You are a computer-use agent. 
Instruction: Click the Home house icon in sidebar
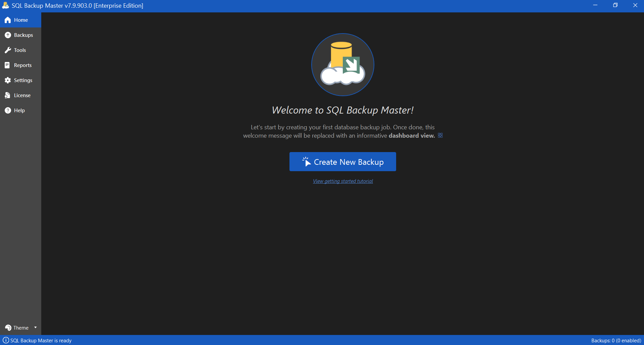coord(8,20)
